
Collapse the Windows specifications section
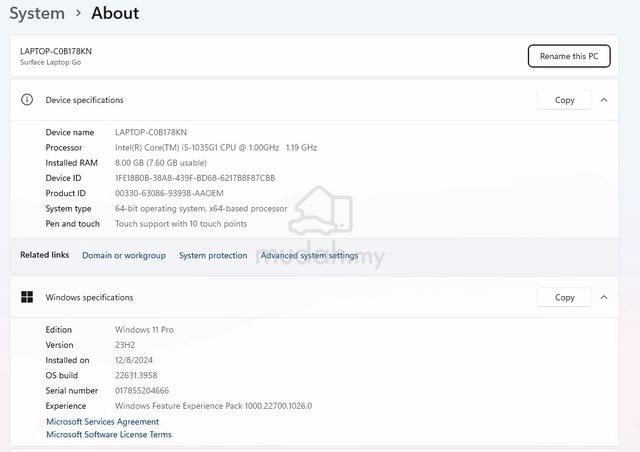coord(604,297)
